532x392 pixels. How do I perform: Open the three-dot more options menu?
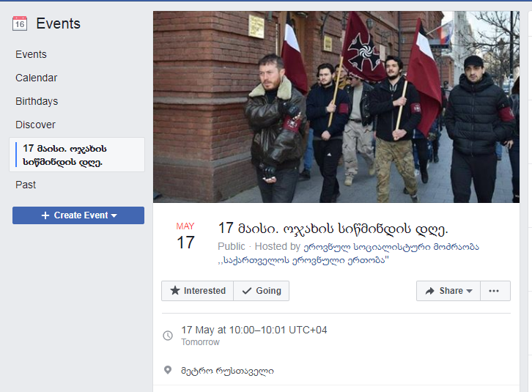pyautogui.click(x=495, y=291)
